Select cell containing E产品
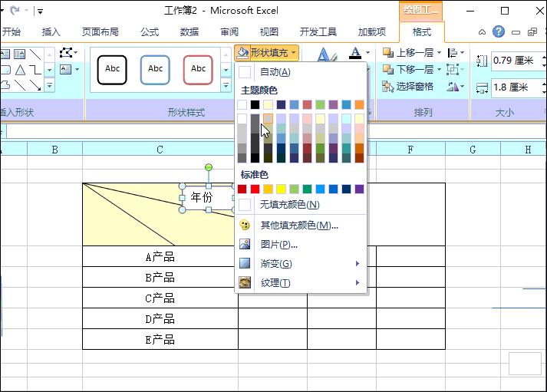 (160, 339)
